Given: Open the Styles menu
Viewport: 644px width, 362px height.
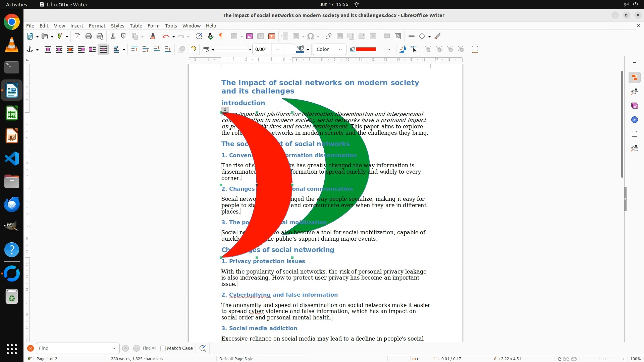Looking at the screenshot, I should click(x=117, y=25).
